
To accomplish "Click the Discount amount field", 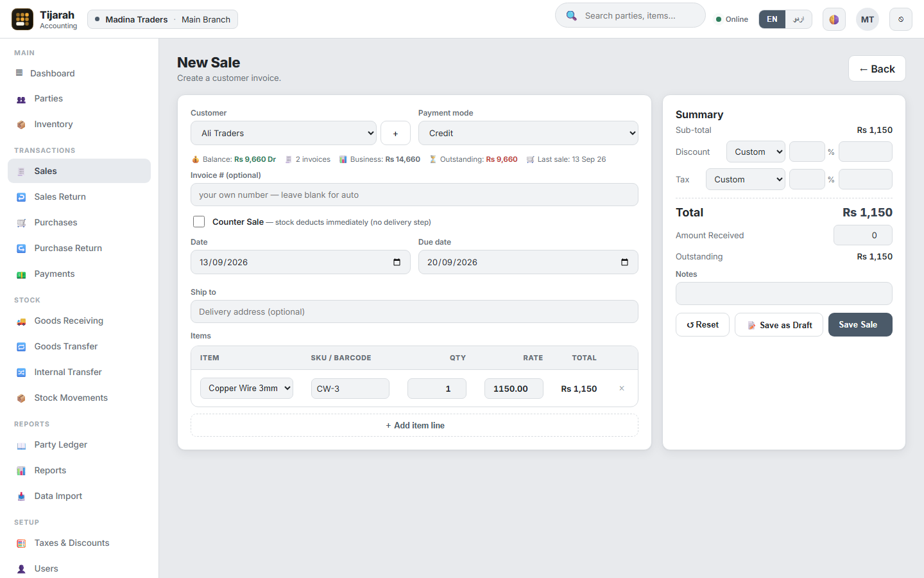I will [866, 152].
